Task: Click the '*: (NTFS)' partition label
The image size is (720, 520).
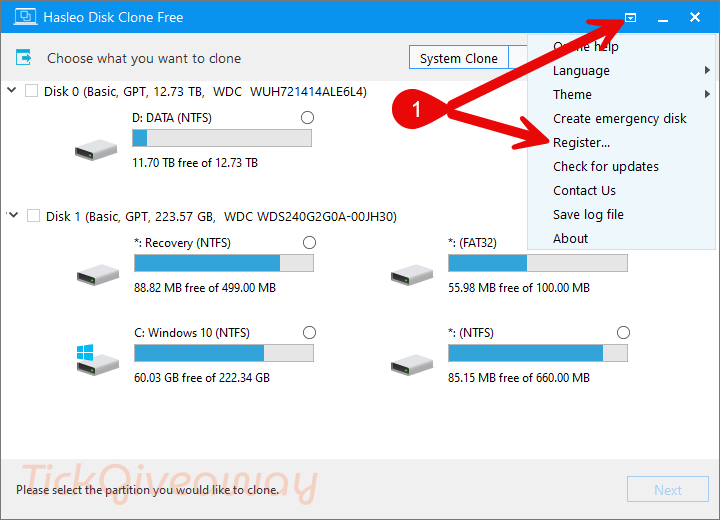Action: point(471,333)
